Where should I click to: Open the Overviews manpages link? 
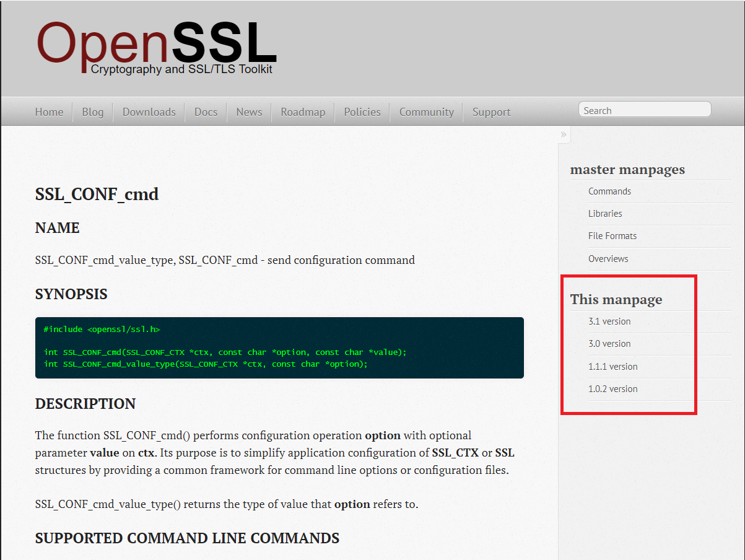(608, 258)
